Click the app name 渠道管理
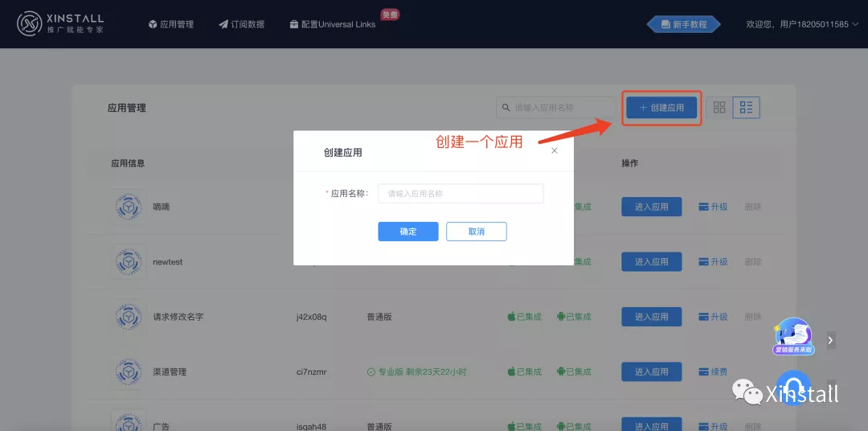 click(x=170, y=371)
